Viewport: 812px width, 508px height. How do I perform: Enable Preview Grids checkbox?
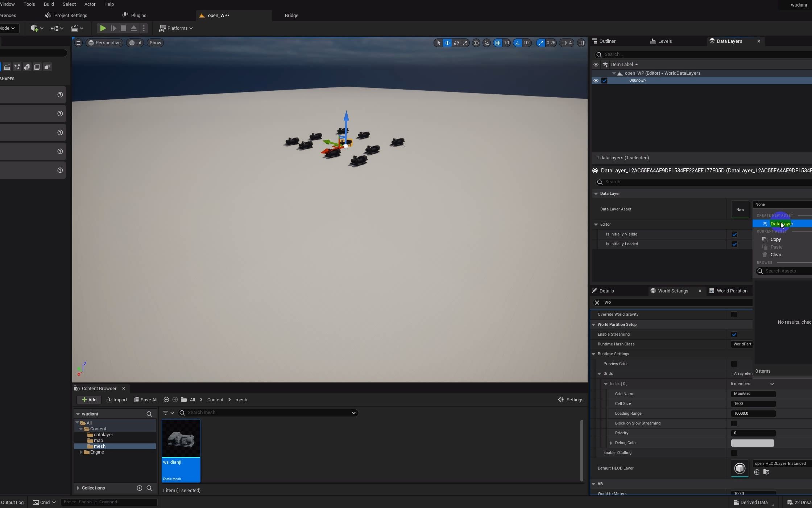[x=734, y=364]
